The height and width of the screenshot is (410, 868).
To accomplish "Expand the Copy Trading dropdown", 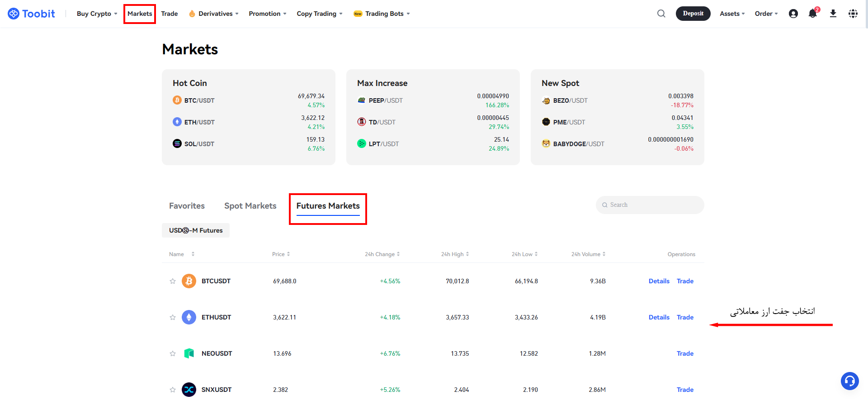I will click(x=320, y=14).
